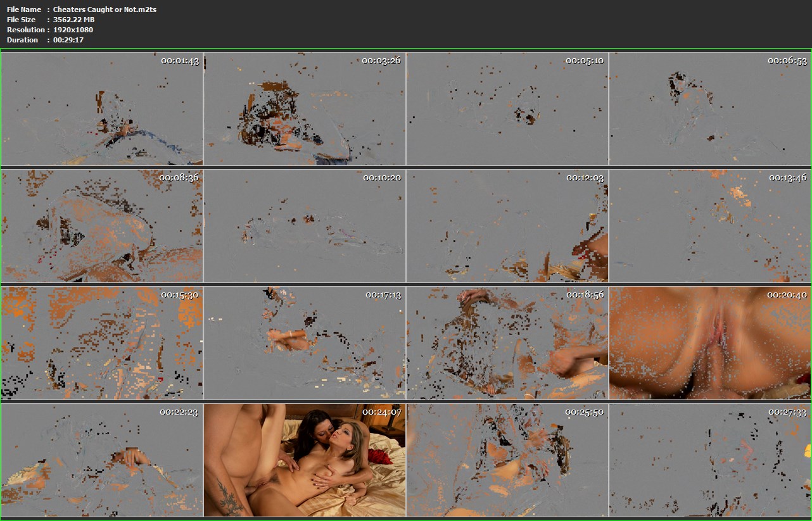Pick the frame stamped 00:13:46
This screenshot has width=812, height=521.
[x=710, y=226]
